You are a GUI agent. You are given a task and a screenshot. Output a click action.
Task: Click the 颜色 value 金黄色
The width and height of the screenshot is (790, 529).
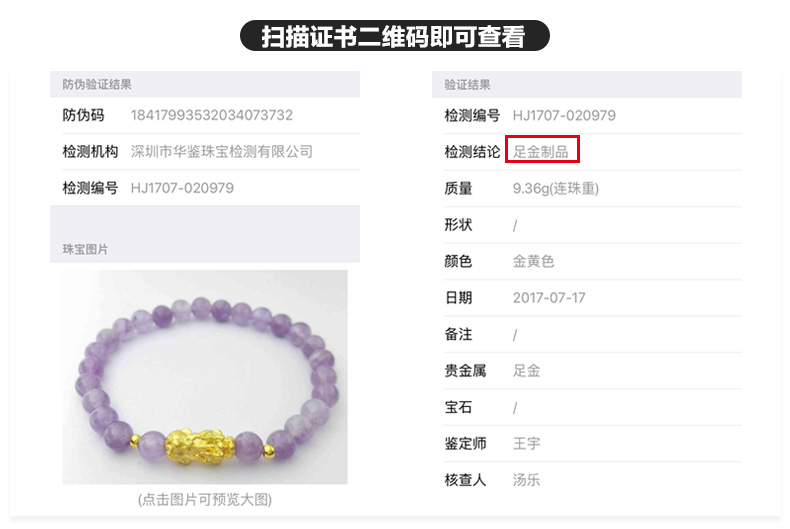click(x=533, y=261)
